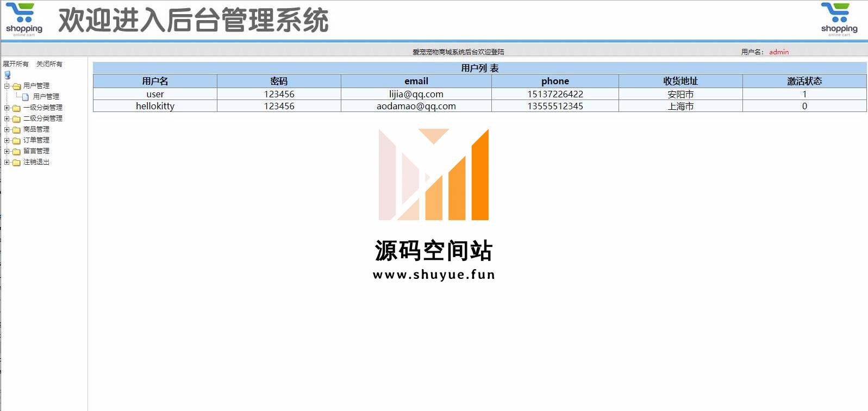Select the 留言管理 label
The height and width of the screenshot is (411, 868).
click(36, 151)
